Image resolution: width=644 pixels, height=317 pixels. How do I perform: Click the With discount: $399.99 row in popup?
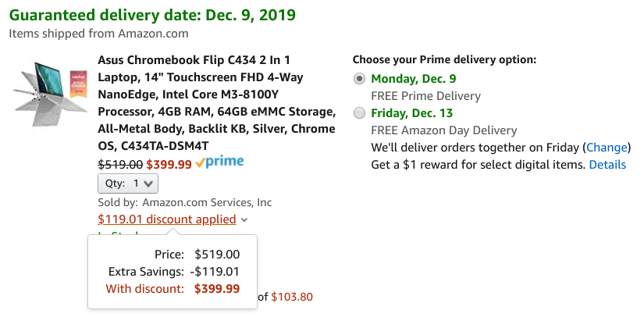coord(173,289)
